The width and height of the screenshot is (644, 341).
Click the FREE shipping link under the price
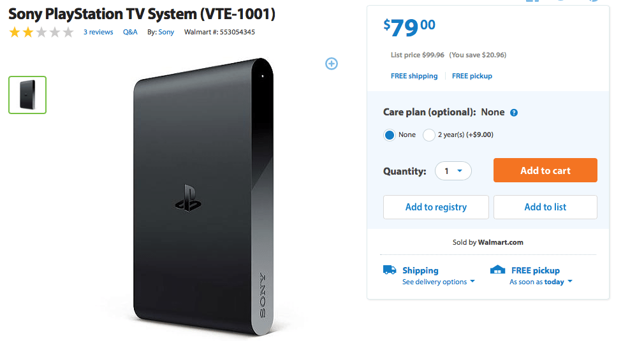pos(414,76)
